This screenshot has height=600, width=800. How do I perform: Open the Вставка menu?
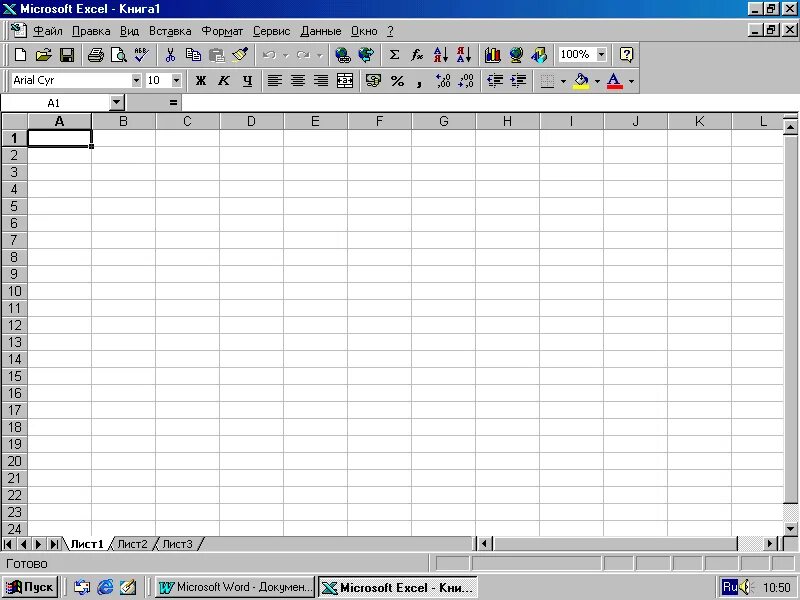(169, 31)
